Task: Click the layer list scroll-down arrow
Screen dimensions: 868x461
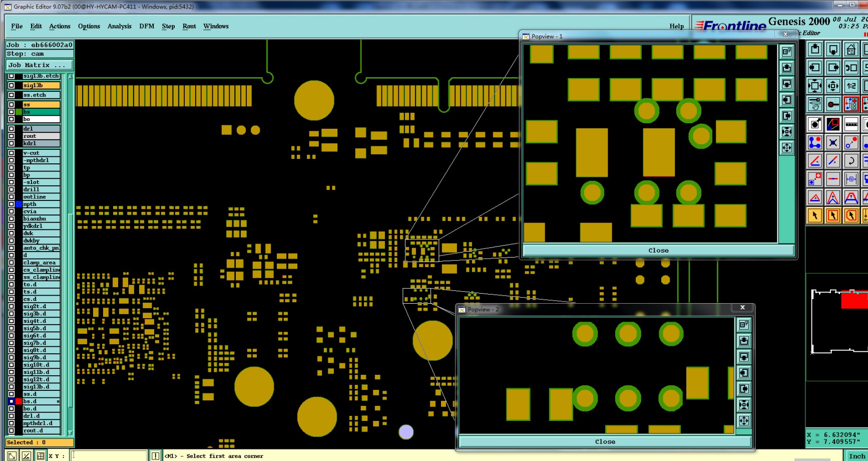Action: (x=70, y=433)
